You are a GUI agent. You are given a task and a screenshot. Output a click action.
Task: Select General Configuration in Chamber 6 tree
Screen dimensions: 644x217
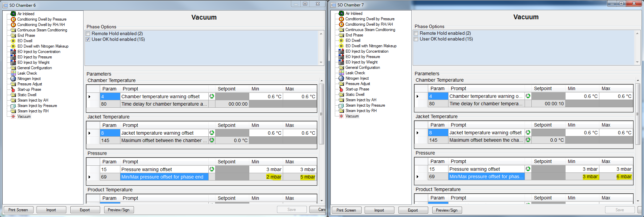(34, 68)
